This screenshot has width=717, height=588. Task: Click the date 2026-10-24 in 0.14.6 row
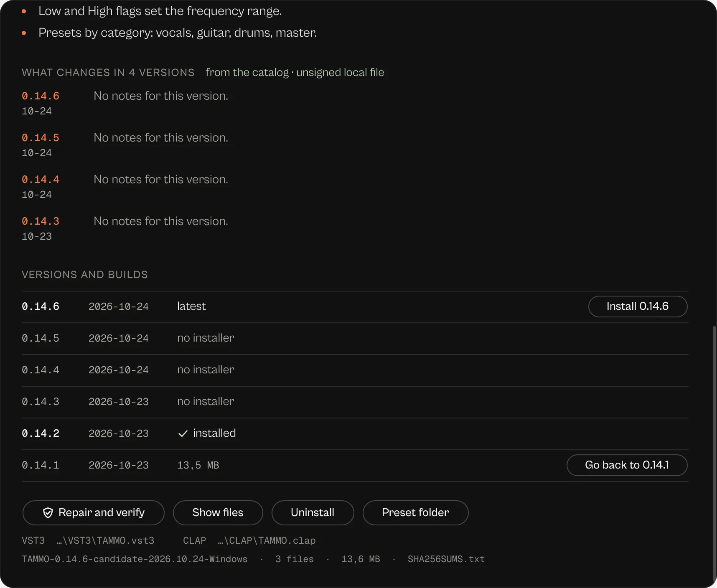(119, 307)
